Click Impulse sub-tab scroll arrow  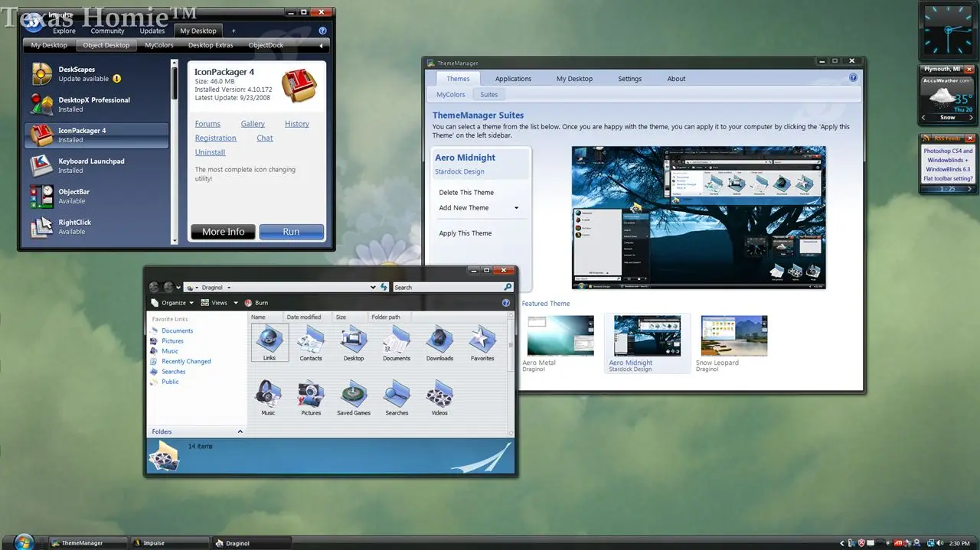[320, 45]
